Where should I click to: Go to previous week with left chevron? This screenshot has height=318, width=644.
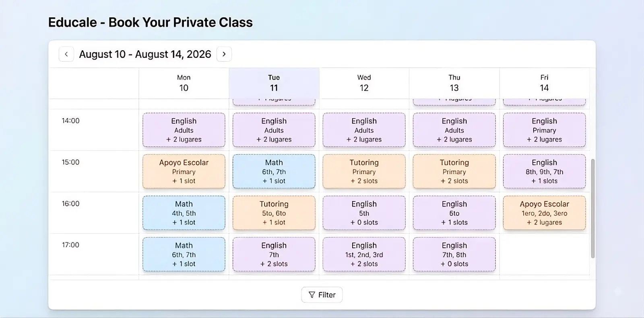(66, 54)
